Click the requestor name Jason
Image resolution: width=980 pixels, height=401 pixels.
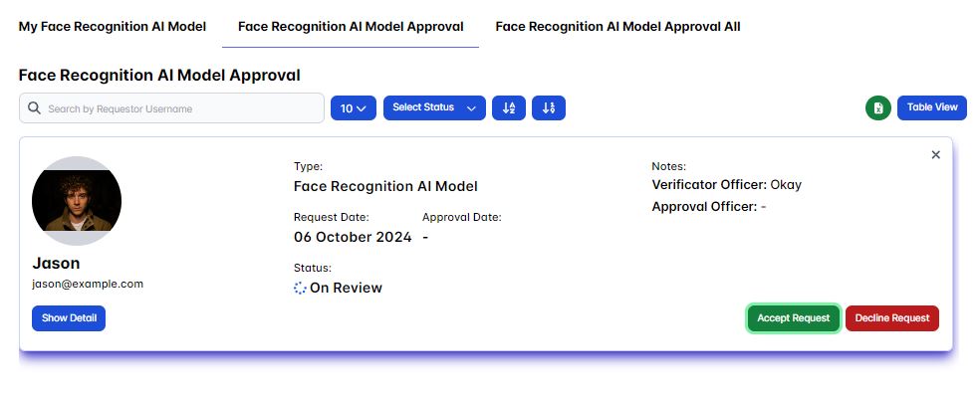pyautogui.click(x=56, y=264)
